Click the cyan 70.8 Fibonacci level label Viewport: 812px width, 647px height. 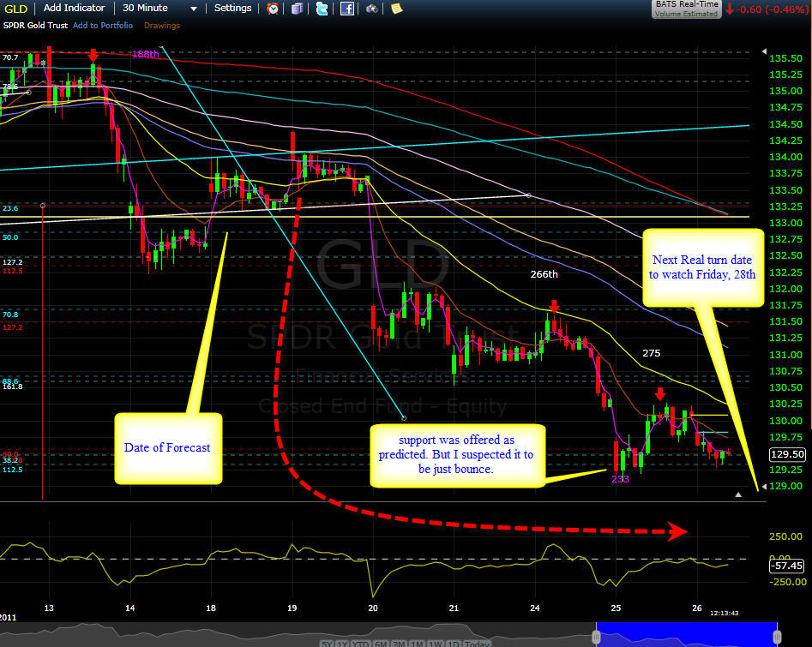pyautogui.click(x=10, y=315)
